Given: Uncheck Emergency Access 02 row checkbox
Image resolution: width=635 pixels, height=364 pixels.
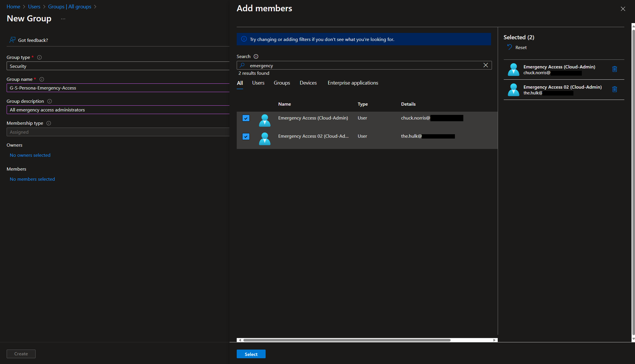Looking at the screenshot, I should pos(246,137).
